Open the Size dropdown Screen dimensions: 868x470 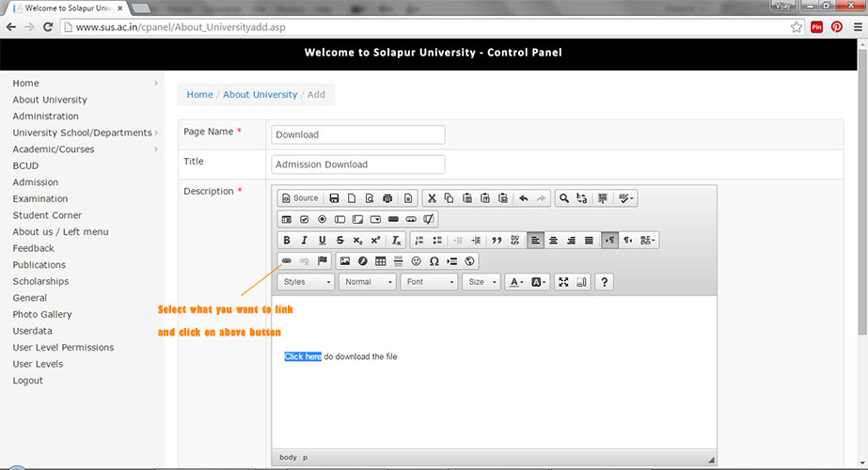pos(481,282)
